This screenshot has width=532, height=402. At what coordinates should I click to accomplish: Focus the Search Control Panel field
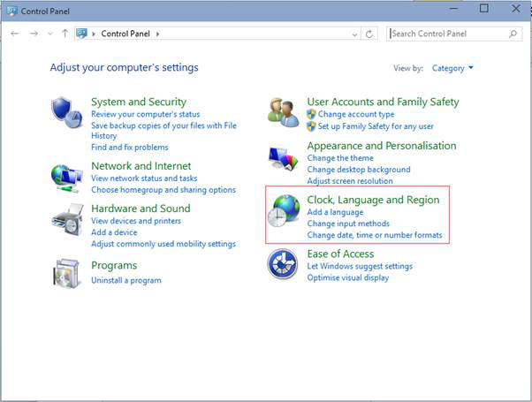[454, 34]
